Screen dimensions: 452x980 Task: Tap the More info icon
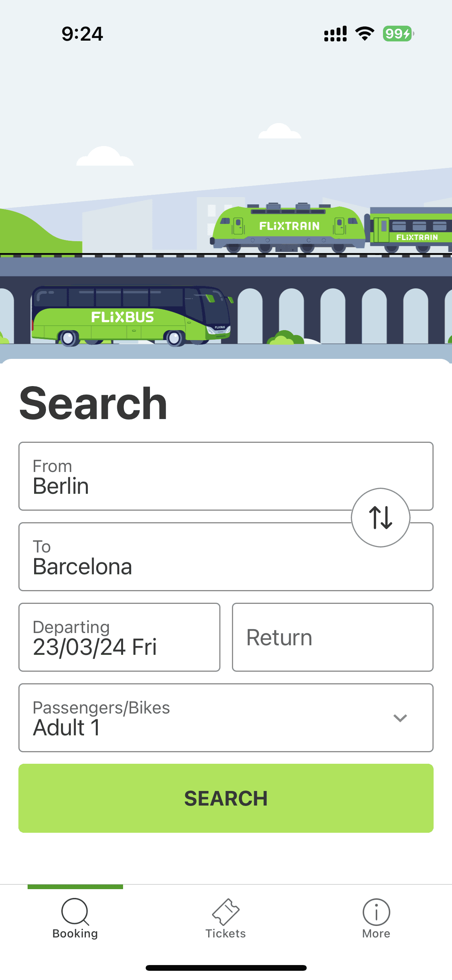pyautogui.click(x=376, y=911)
